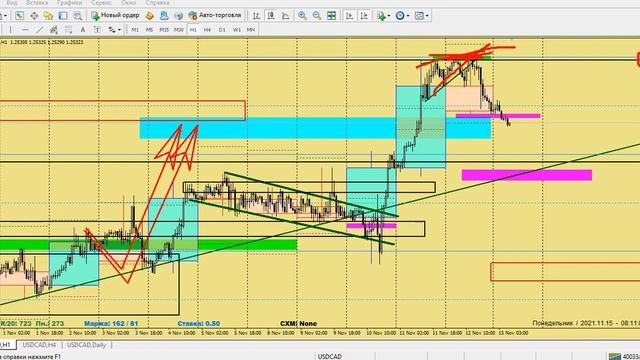Screen dimensions: 640x360
Task: Switch to the M30 timeframe
Action: tap(179, 30)
